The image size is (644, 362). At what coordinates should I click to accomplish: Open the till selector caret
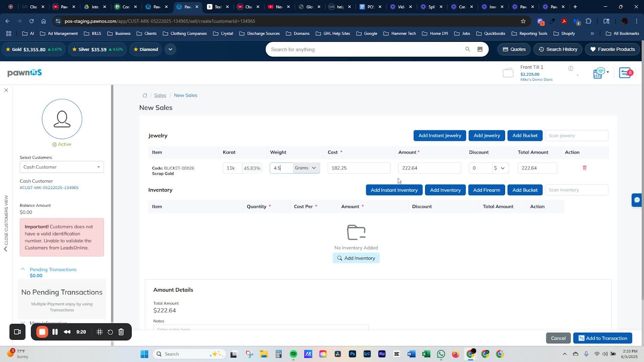pos(578,75)
